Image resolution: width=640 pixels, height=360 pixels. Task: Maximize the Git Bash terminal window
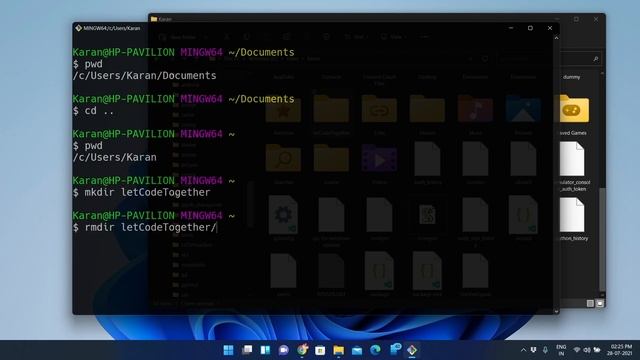[530, 28]
